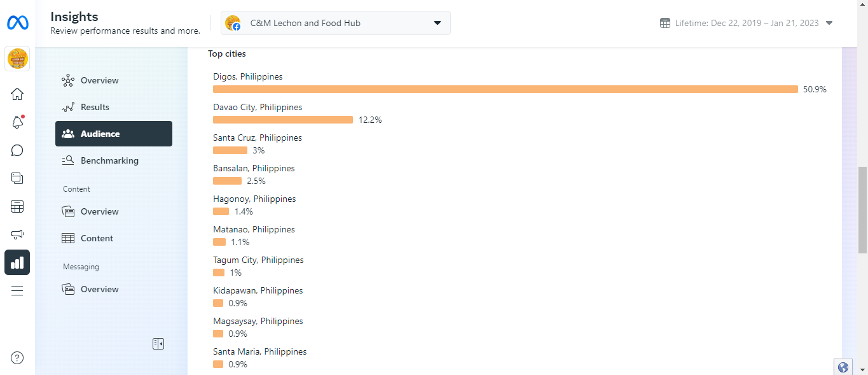
Task: Open the C&M Lechon and Food Hub page selector
Action: 336,23
